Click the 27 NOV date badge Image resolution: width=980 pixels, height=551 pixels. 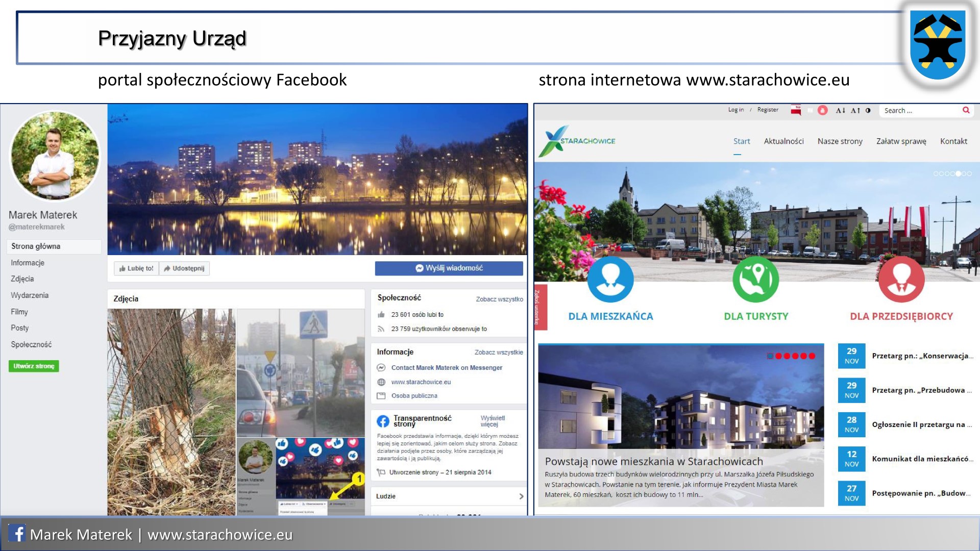tap(851, 493)
